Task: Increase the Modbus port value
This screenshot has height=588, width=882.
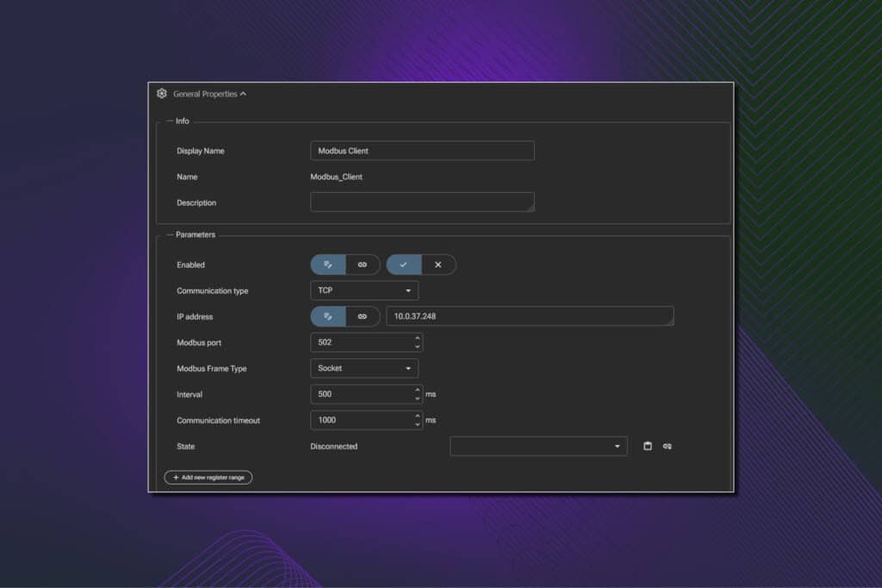Action: click(x=418, y=338)
